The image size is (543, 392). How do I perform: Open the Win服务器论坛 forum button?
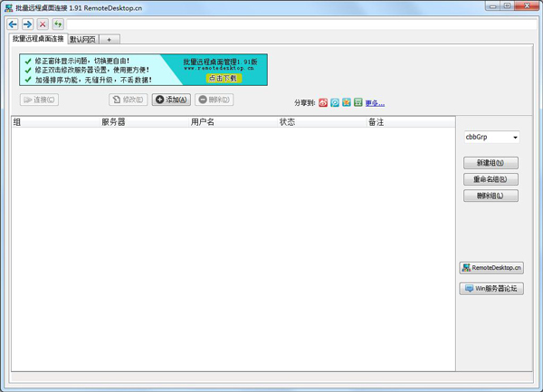pos(491,289)
